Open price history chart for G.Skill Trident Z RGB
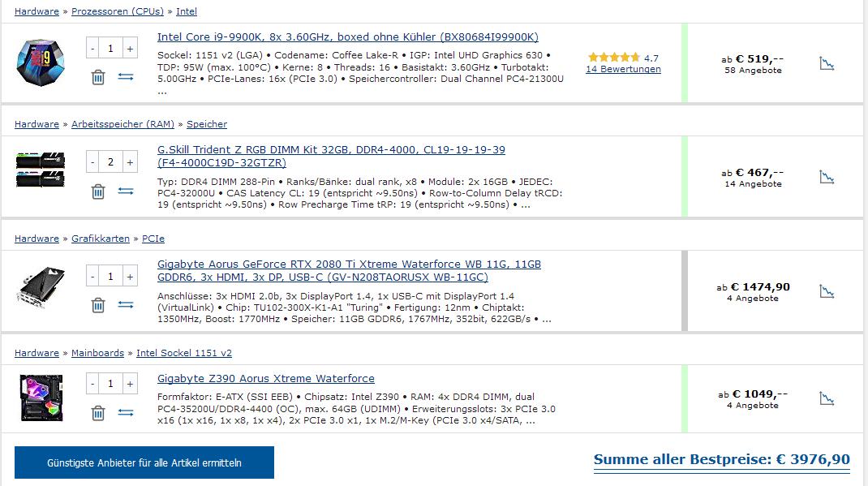This screenshot has width=868, height=486. pos(827,177)
